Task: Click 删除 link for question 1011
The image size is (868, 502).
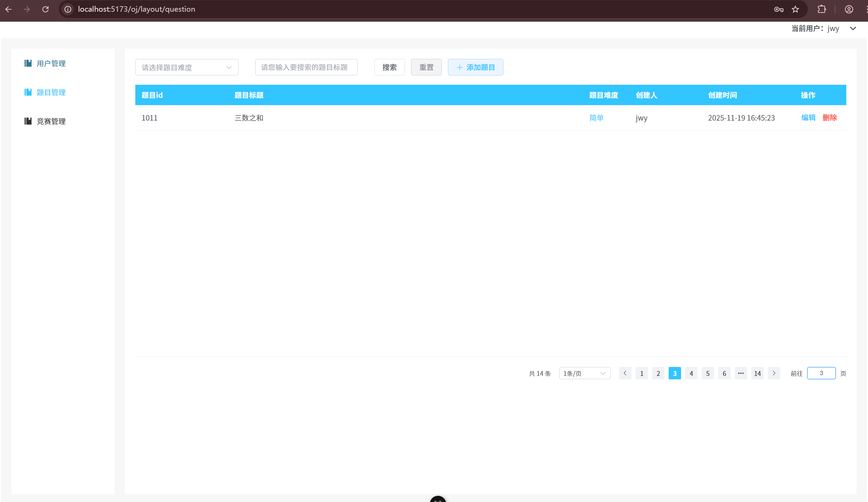Action: [829, 117]
